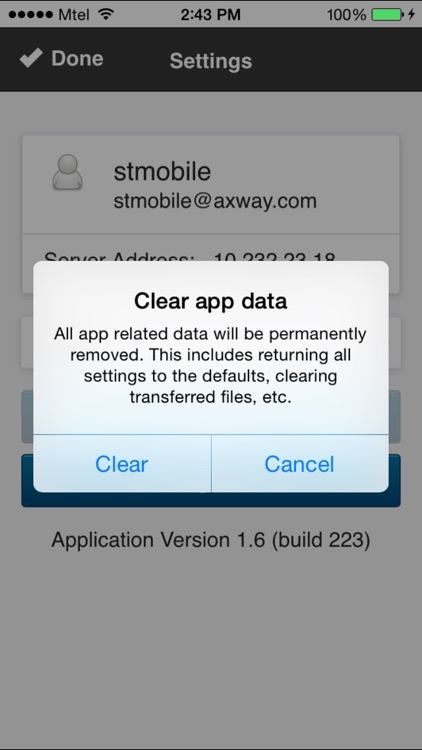Tap the dialog warning message text
This screenshot has width=422, height=750.
[x=211, y=365]
